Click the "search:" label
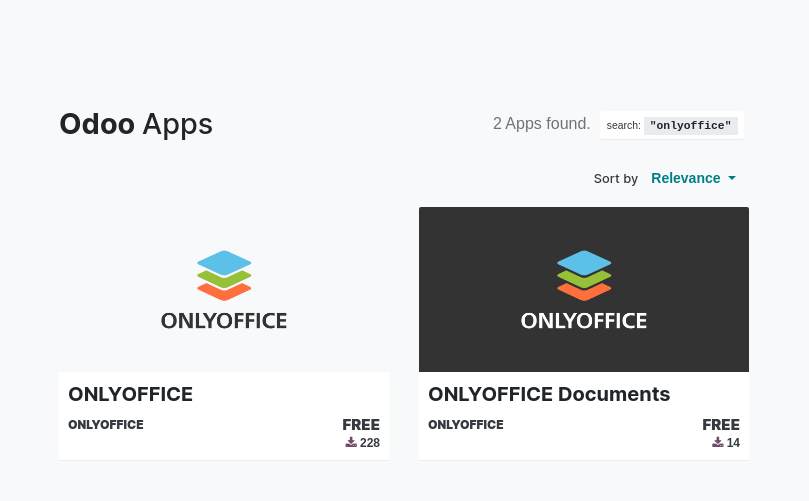Viewport: 809px width, 501px height. point(623,125)
